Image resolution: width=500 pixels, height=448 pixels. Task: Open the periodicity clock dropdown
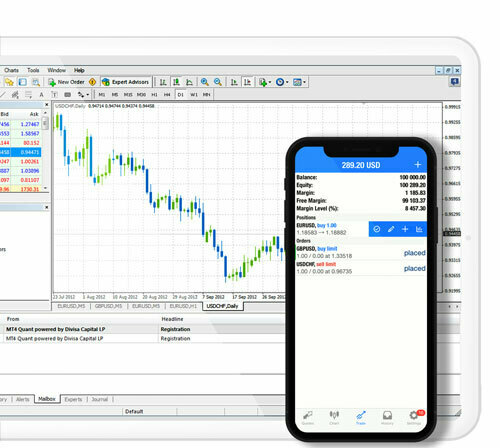coord(282,82)
